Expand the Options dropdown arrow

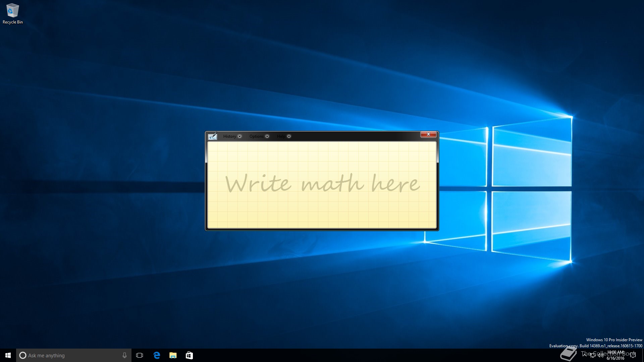[267, 136]
